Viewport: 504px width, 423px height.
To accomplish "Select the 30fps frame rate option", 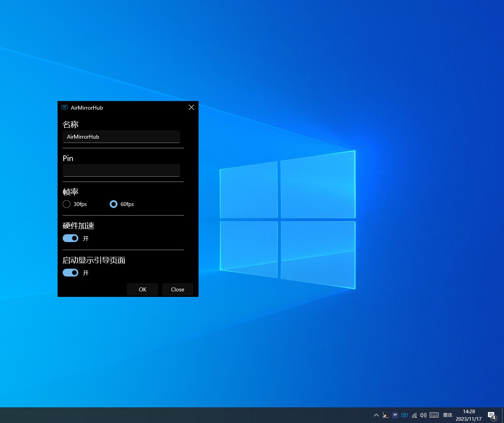I will [x=67, y=204].
